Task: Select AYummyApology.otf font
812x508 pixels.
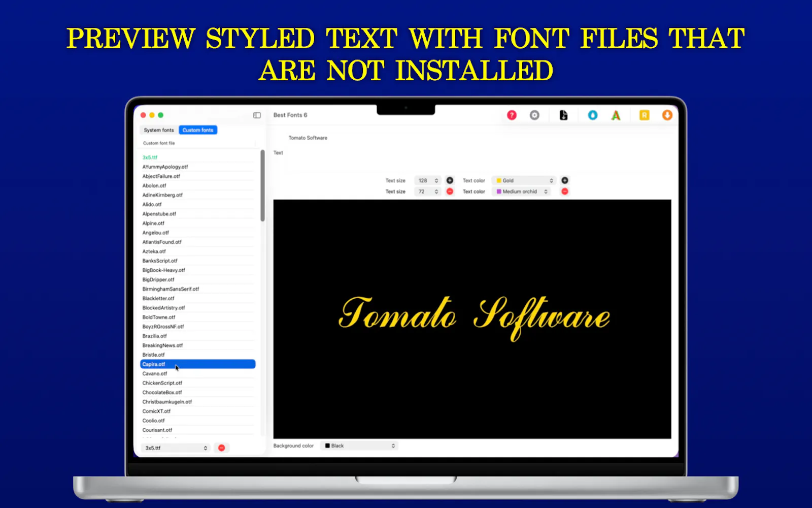Action: click(197, 167)
